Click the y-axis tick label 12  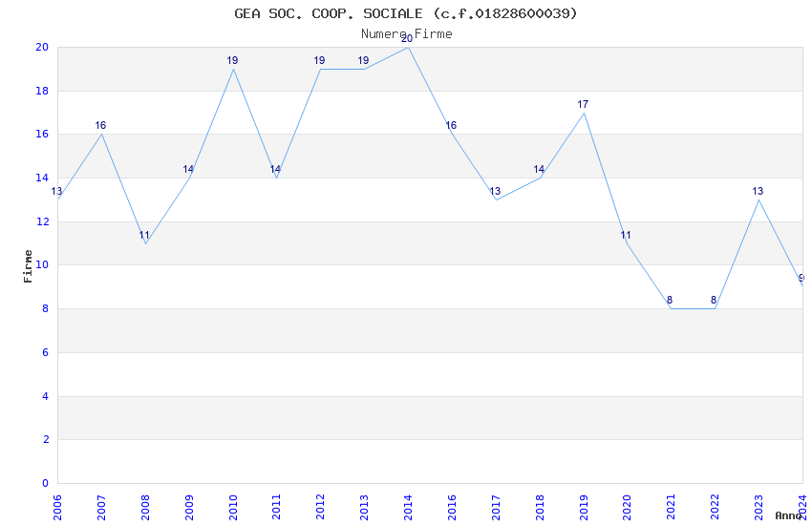point(42,221)
